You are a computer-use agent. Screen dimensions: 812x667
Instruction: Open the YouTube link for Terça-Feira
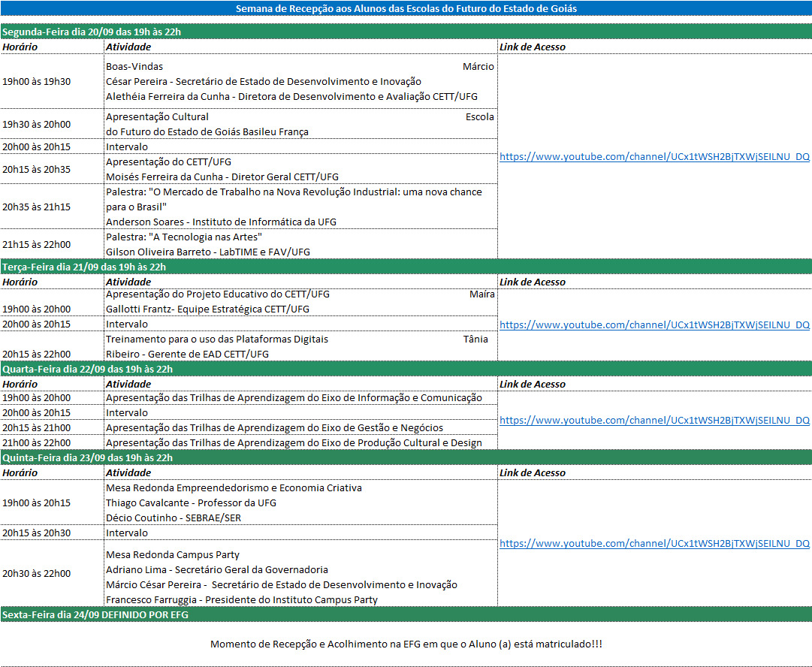click(x=654, y=324)
